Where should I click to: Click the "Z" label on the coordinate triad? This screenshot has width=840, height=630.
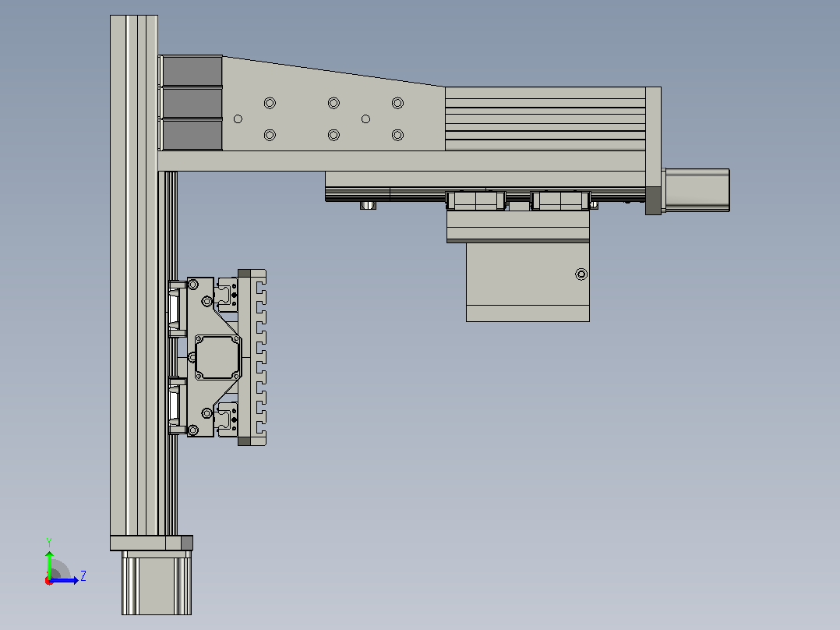pos(83,576)
